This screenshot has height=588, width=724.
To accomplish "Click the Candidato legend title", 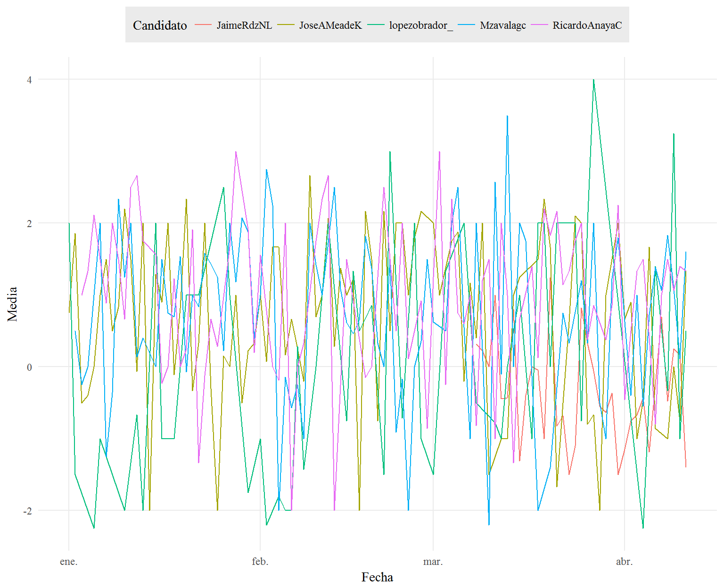I will pos(160,25).
